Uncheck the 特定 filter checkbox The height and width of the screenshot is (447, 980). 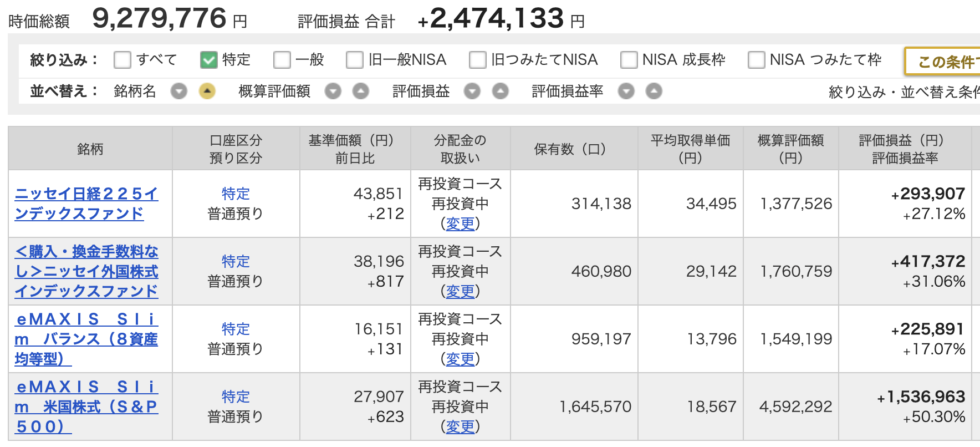coord(208,59)
